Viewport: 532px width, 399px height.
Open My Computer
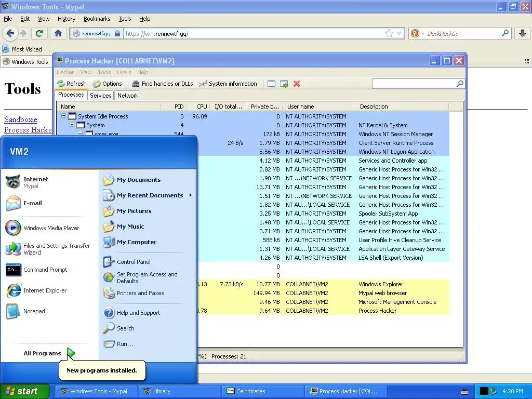[129, 242]
